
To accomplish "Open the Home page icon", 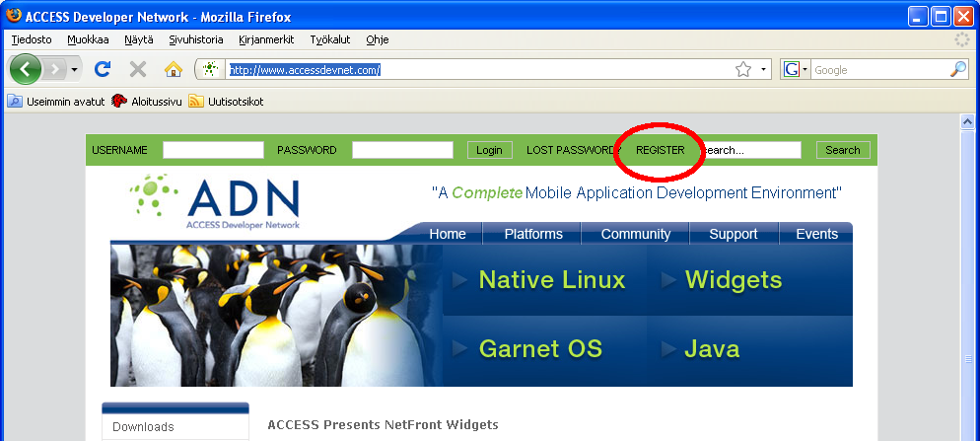I will (x=174, y=69).
